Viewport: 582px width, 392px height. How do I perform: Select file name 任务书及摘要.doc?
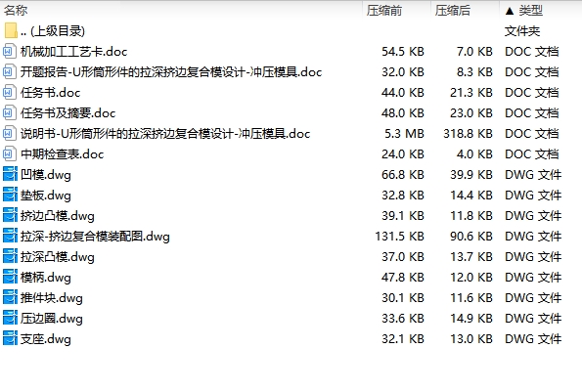pyautogui.click(x=67, y=113)
